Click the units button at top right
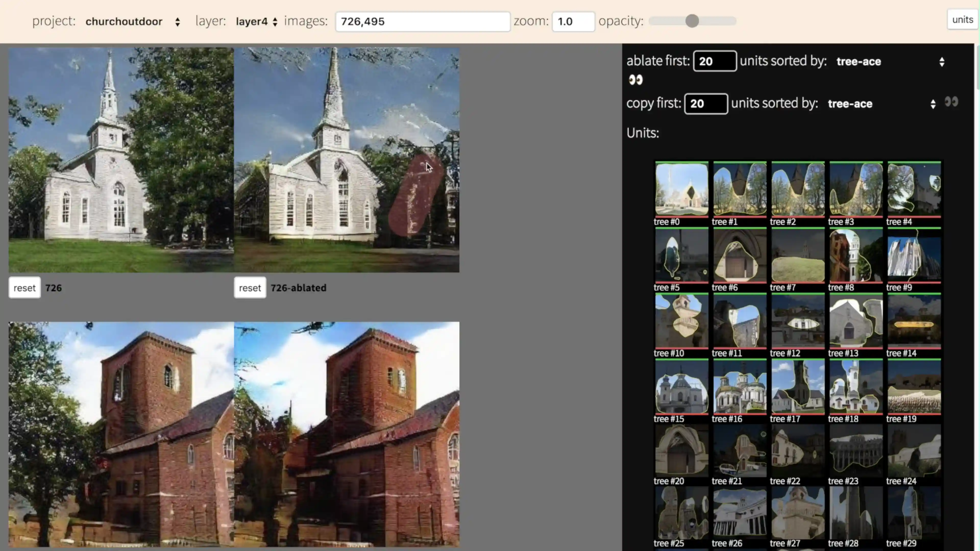Image resolution: width=980 pixels, height=551 pixels. 962,20
